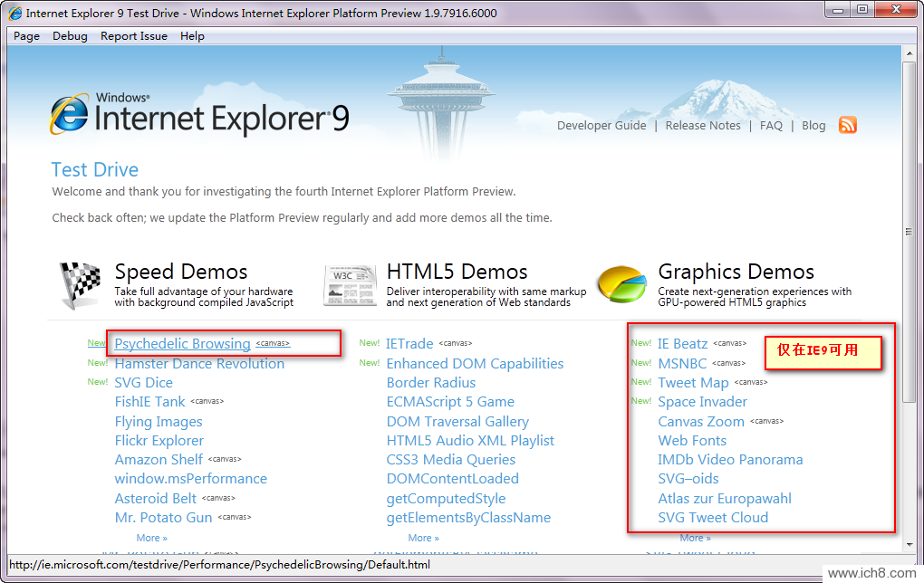Launch the Asteroid Belt demo
The width and height of the screenshot is (924, 583).
(x=155, y=498)
